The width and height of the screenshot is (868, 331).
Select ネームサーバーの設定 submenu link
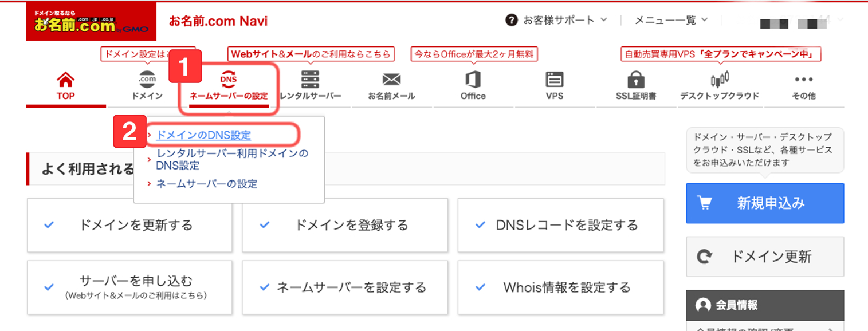[207, 184]
